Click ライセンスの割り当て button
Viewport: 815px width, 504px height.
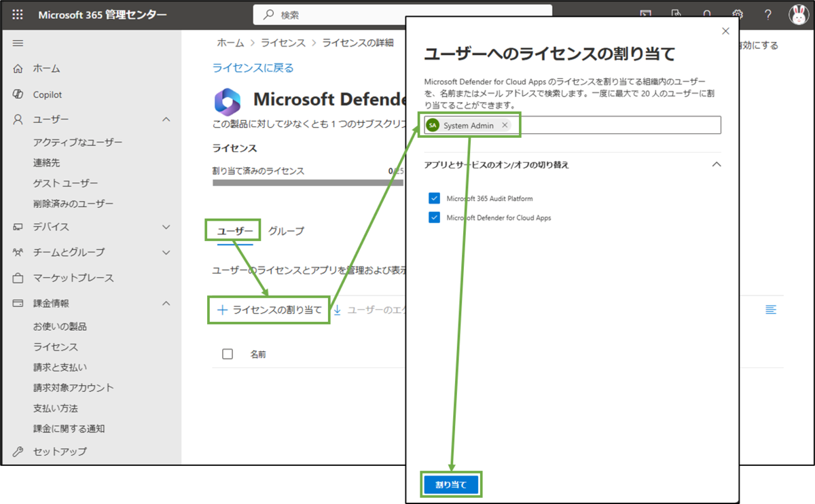click(269, 310)
